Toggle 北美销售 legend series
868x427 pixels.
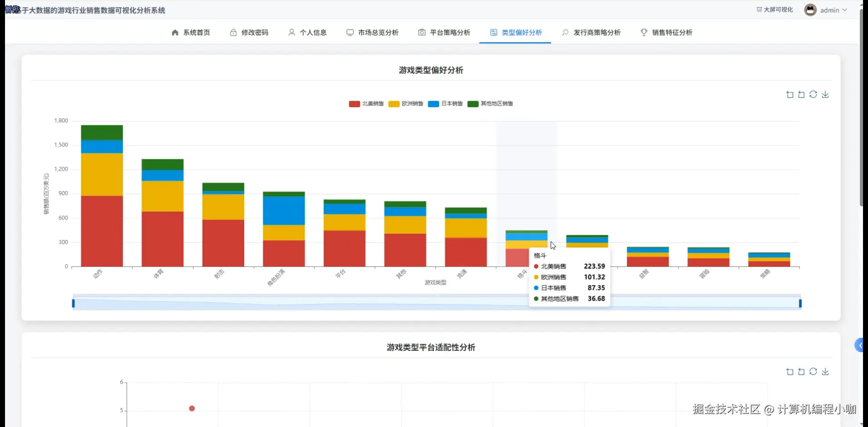click(x=366, y=103)
